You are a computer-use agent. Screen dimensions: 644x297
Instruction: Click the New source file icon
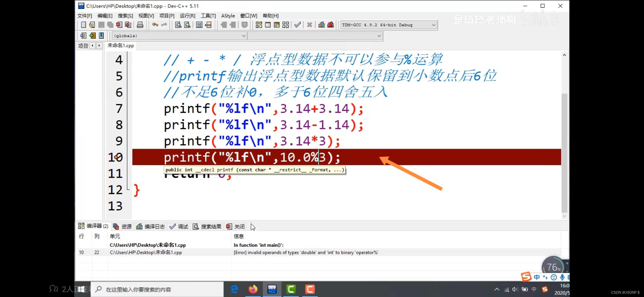(83, 25)
